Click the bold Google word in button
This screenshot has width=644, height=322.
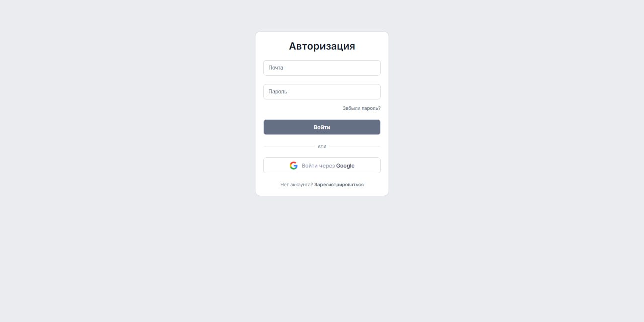click(345, 166)
